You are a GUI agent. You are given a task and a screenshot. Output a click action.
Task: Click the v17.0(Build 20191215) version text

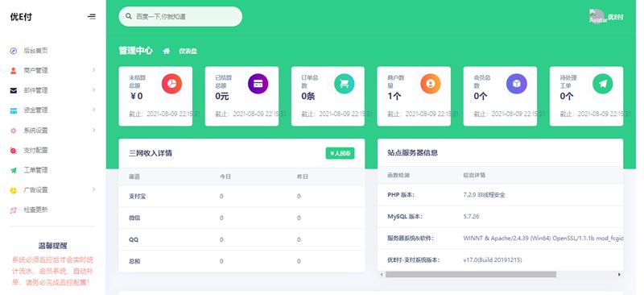pos(493,260)
